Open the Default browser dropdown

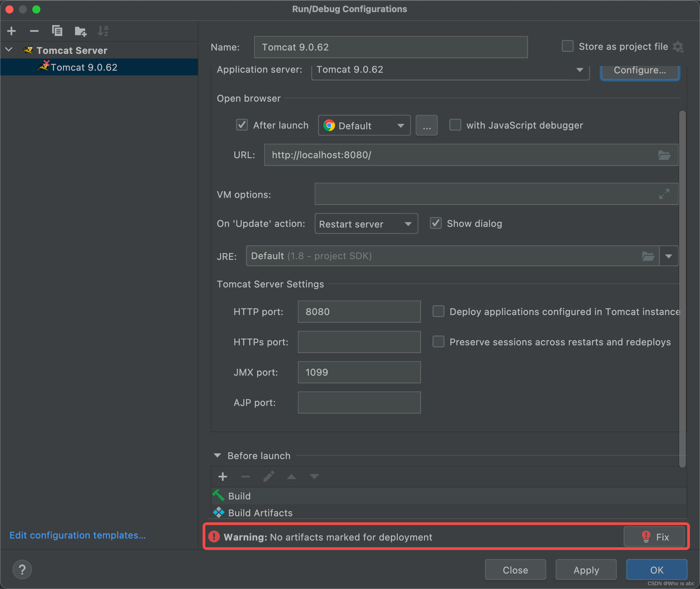364,126
